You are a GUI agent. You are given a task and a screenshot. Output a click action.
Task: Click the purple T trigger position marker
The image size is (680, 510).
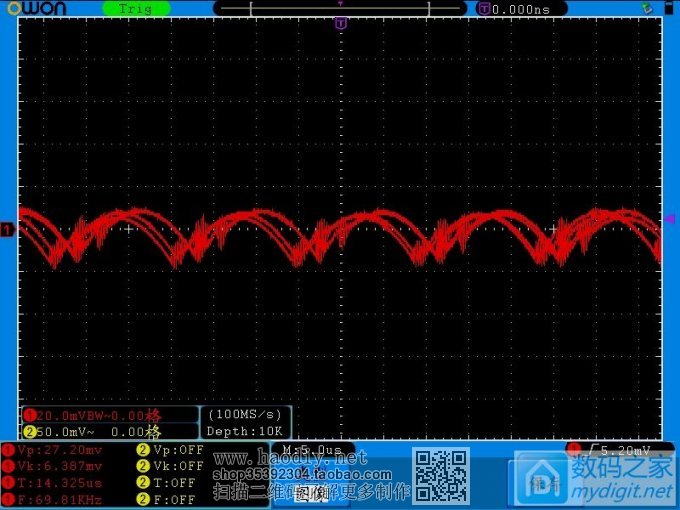point(341,22)
